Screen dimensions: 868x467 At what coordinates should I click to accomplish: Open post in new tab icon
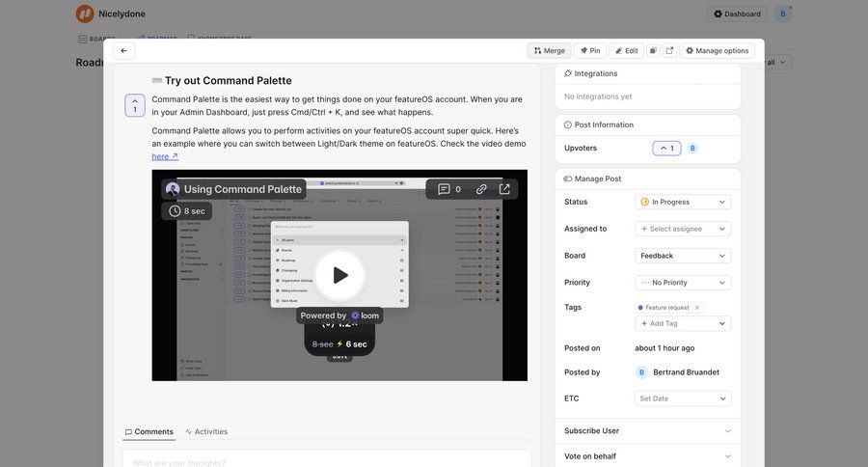(670, 50)
